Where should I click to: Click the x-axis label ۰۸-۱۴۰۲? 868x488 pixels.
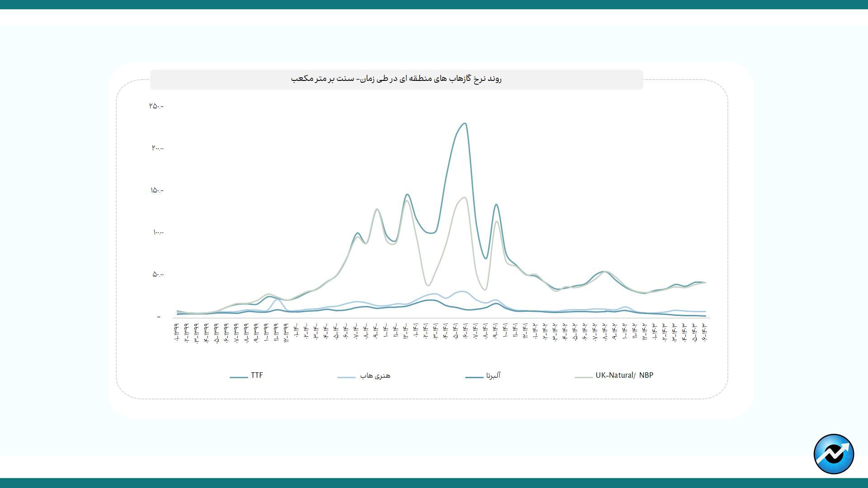(605, 333)
